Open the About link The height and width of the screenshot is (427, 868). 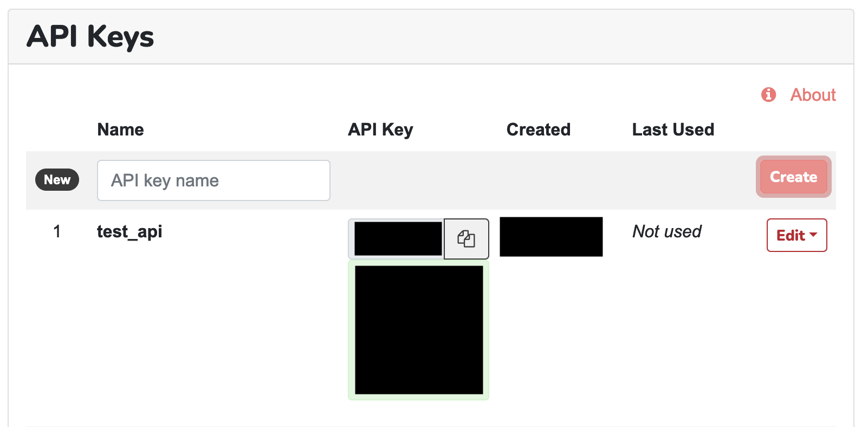point(812,95)
